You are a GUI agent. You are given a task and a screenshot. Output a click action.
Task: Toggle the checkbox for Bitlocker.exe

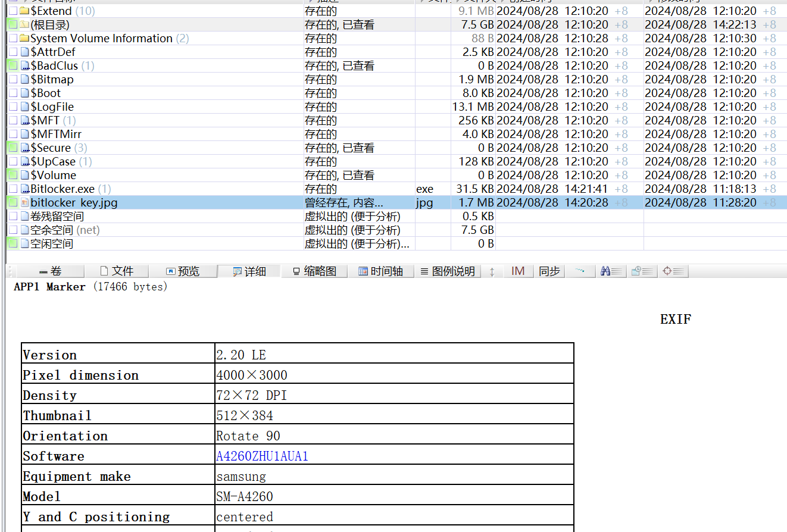13,189
